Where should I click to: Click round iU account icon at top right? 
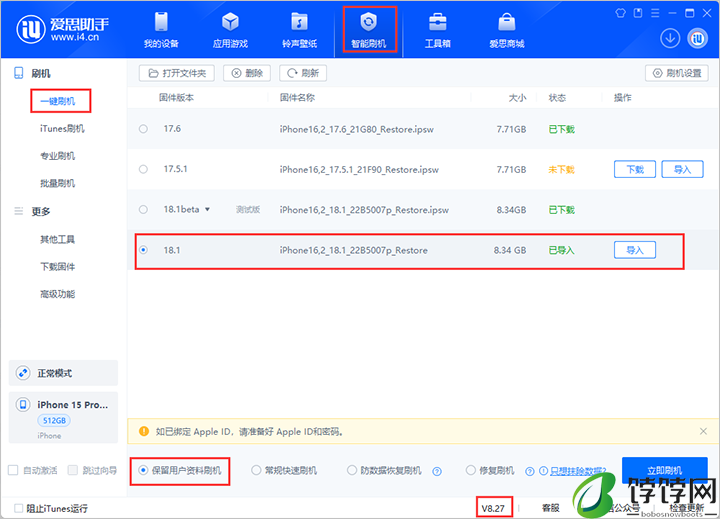[698, 38]
